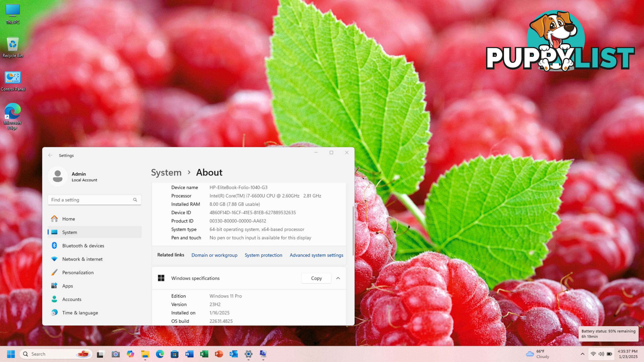
Task: Open File Explorer from the taskbar
Action: [x=145, y=354]
